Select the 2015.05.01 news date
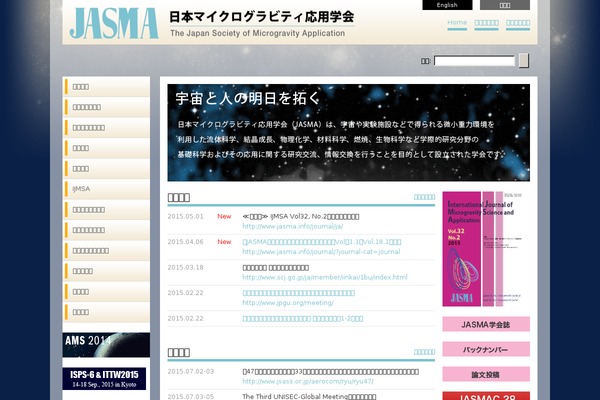 click(x=185, y=217)
